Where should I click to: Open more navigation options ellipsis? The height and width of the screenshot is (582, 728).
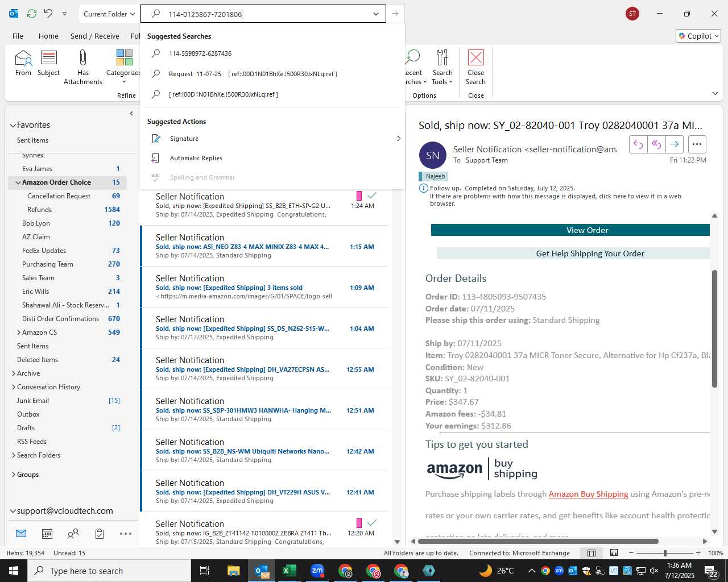[x=126, y=534]
